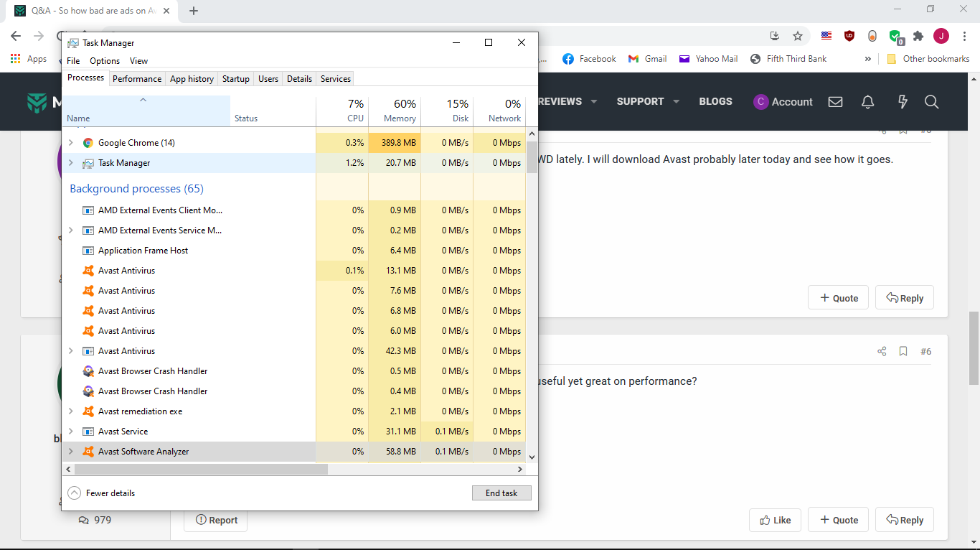
Task: Collapse Task Manager with Fewer details
Action: 101,493
